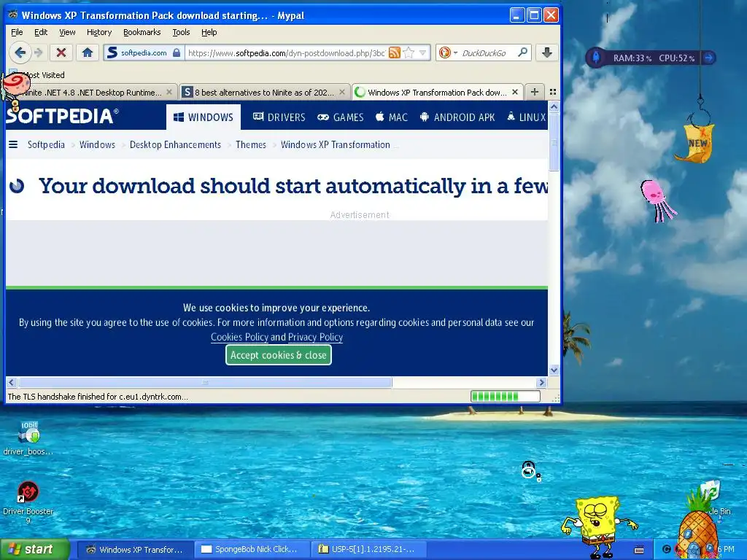
Task: Open the File menu
Action: pos(17,32)
